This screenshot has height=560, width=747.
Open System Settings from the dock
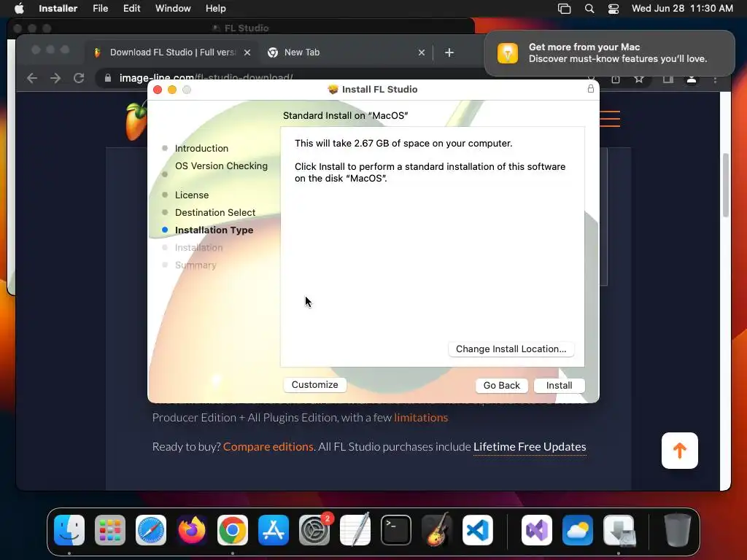click(314, 530)
